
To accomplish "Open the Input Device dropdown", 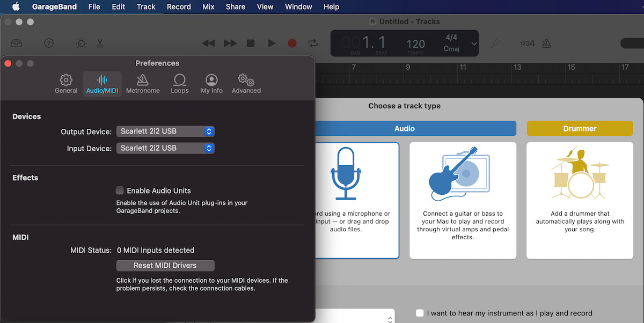I will click(x=165, y=148).
